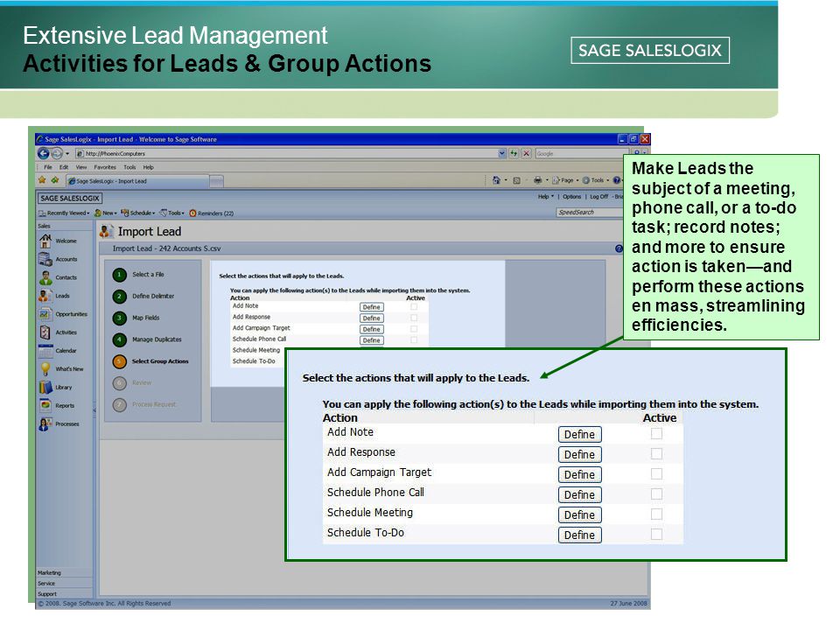Viewport: 840px width, 630px height.
Task: Click the green Refresh icon by address bar
Action: (514, 153)
